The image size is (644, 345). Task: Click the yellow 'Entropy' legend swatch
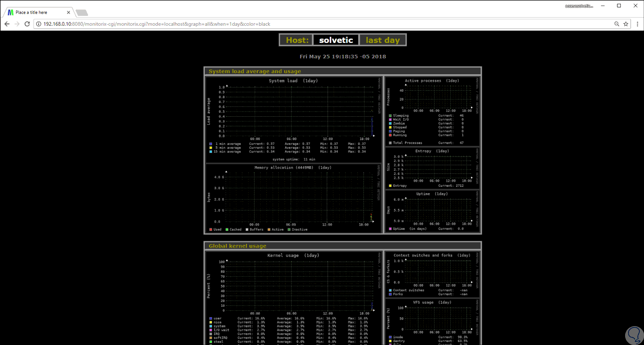point(390,186)
